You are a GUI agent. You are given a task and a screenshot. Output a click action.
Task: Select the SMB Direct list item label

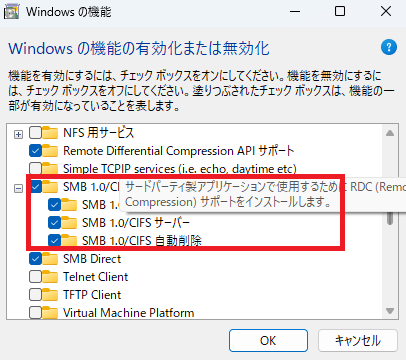[x=92, y=259]
